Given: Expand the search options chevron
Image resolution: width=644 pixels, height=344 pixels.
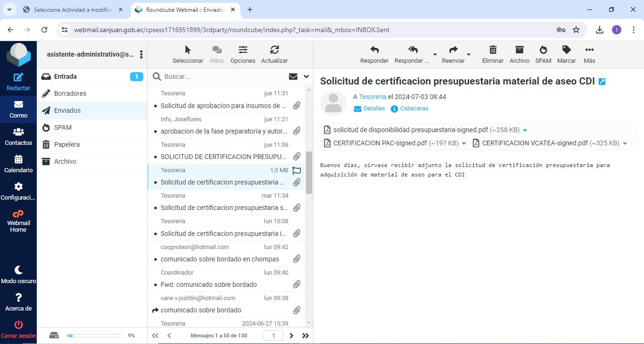Looking at the screenshot, I should tap(306, 76).
